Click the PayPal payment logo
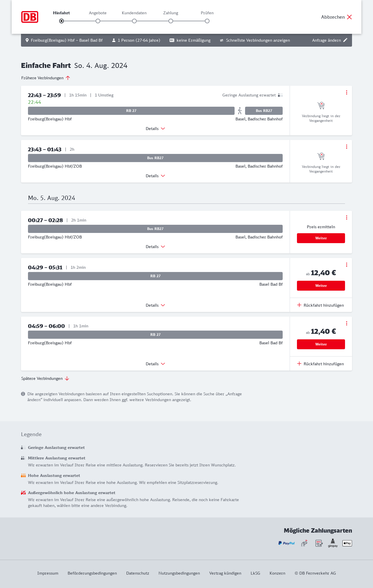This screenshot has width=373, height=588. [286, 543]
